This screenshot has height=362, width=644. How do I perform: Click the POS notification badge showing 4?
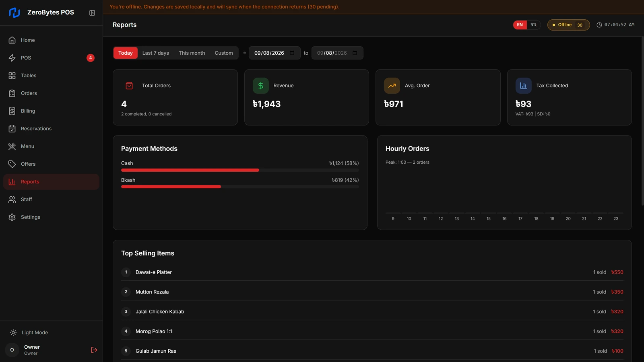pos(91,58)
